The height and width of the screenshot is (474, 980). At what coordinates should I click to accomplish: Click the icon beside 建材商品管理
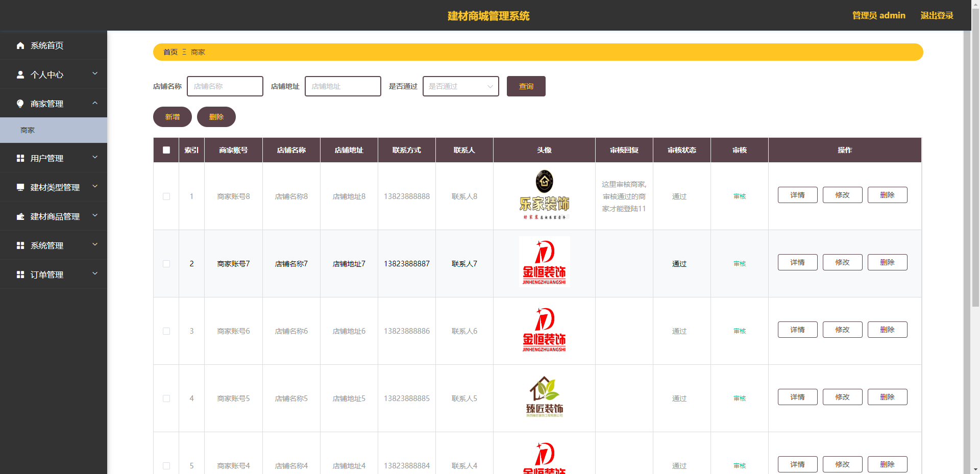20,216
